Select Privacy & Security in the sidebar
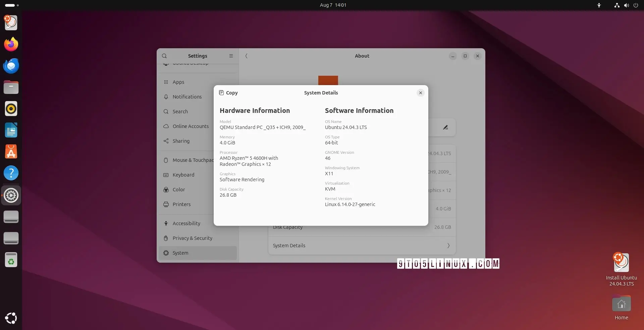The width and height of the screenshot is (644, 330). point(192,238)
